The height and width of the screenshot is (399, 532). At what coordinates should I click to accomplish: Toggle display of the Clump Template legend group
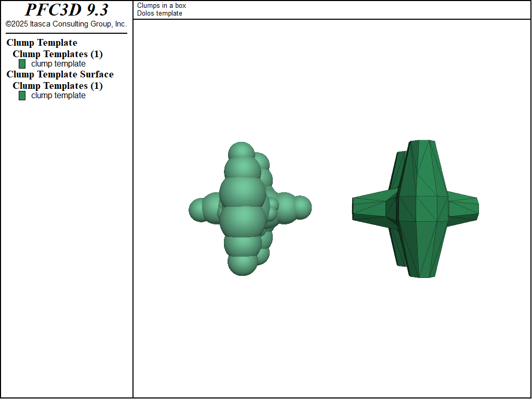(x=42, y=43)
